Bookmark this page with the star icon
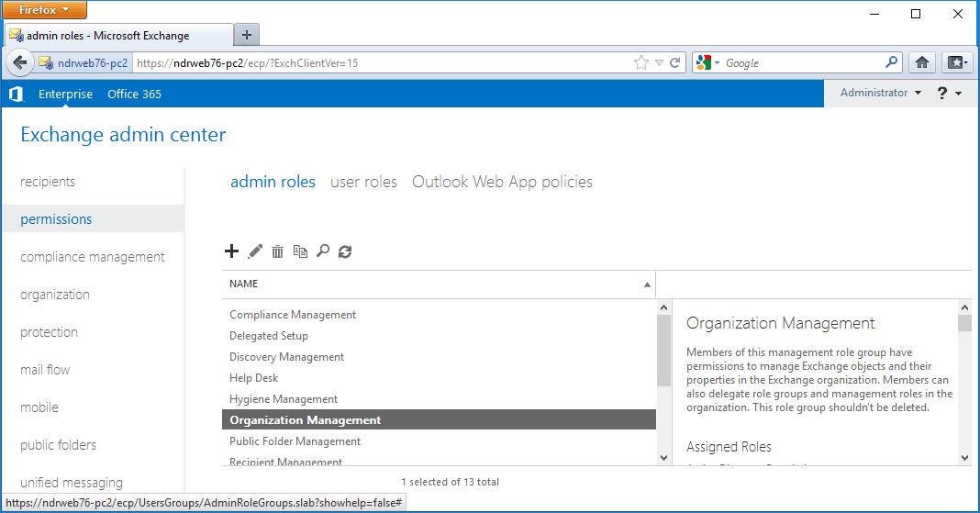This screenshot has width=980, height=513. 641,62
